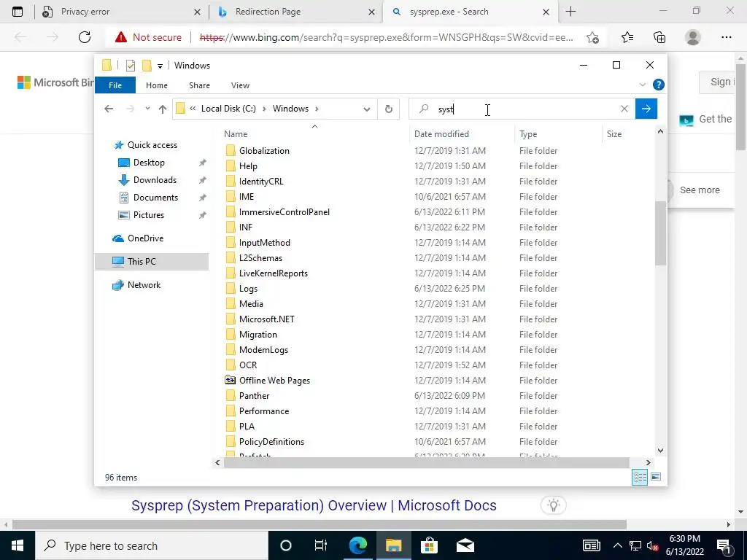Open the notification center icon
This screenshot has height=560, width=747.
[724, 545]
